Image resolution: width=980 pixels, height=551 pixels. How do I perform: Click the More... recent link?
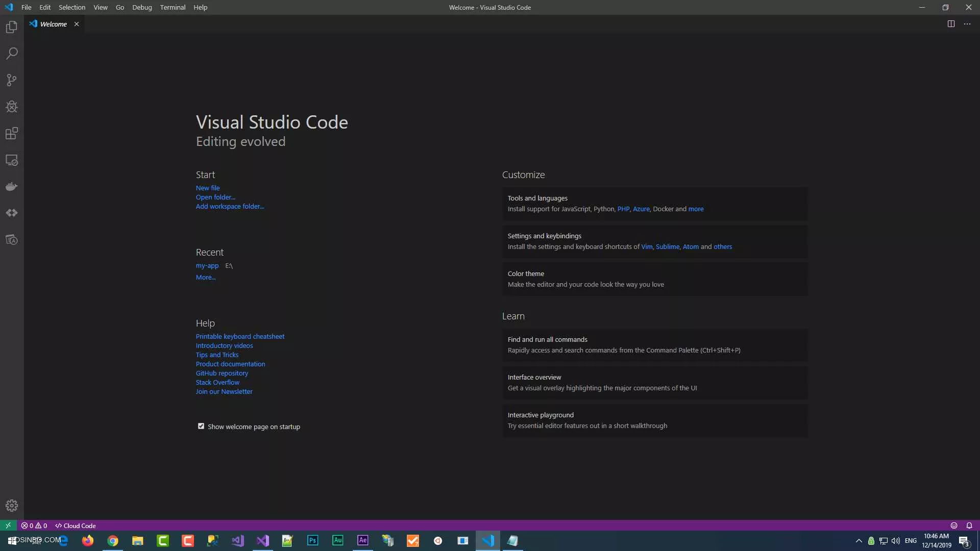tap(206, 278)
